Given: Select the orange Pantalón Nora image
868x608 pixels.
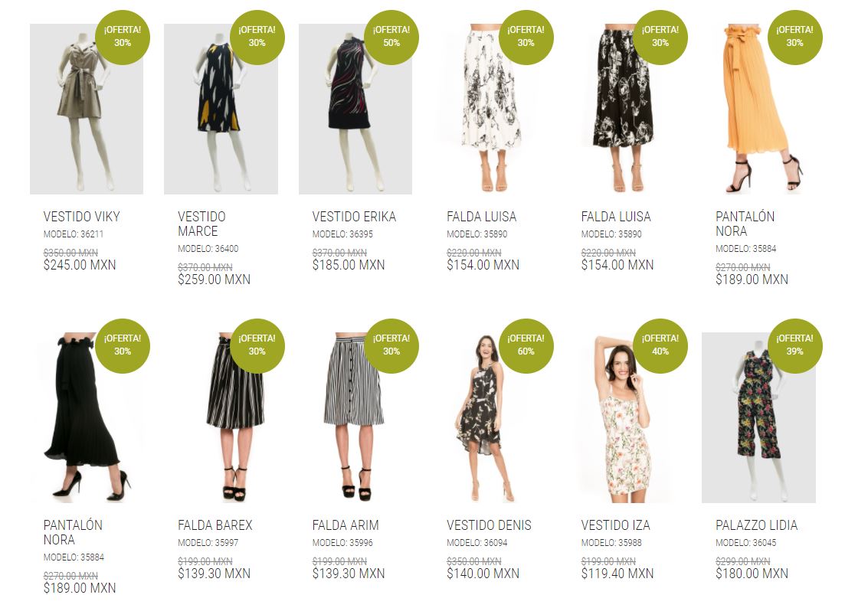Looking at the screenshot, I should 759,109.
